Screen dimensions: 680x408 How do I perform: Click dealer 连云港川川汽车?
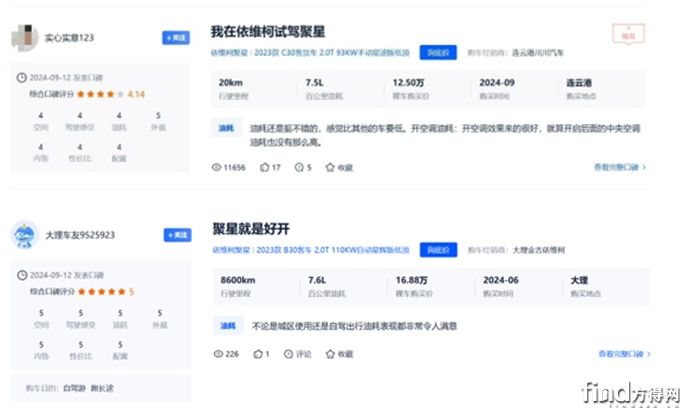[x=538, y=53]
